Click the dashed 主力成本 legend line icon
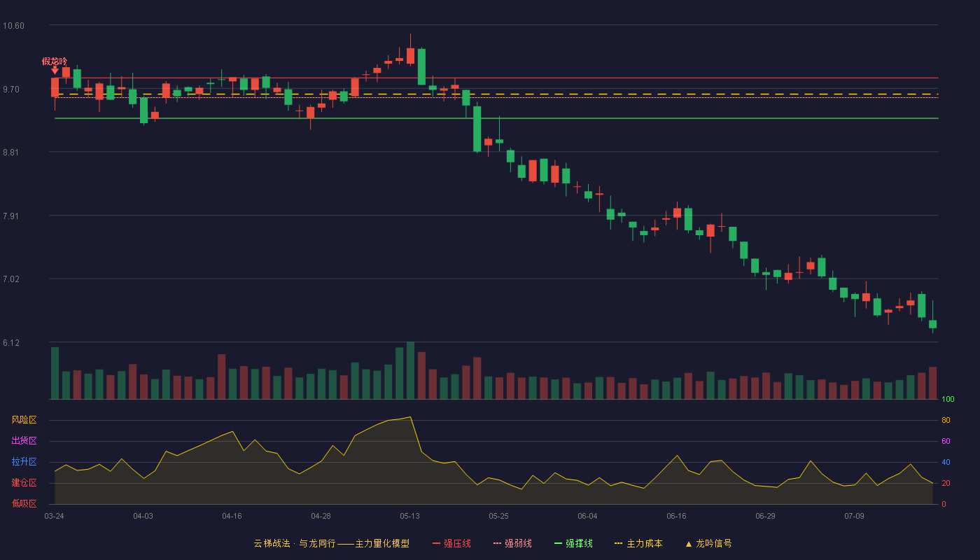 click(618, 543)
